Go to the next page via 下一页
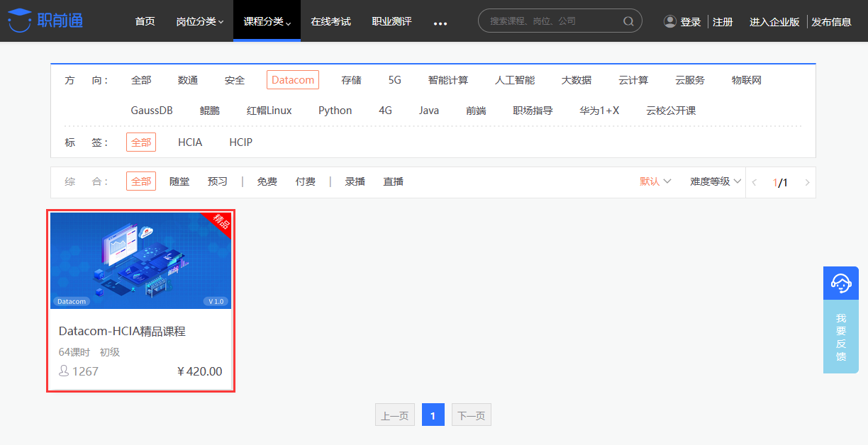Screen dimensions: 868x445 coord(471,415)
